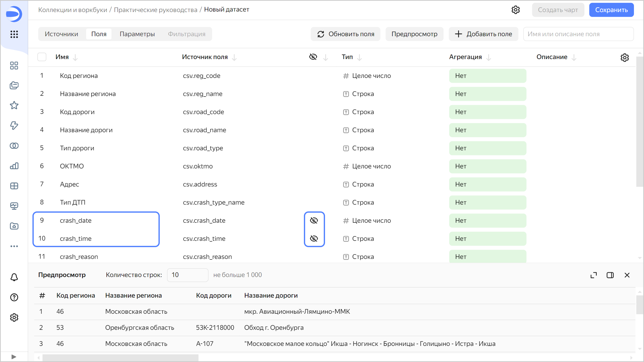Open the notifications bell icon
This screenshot has width=644, height=362.
[14, 277]
